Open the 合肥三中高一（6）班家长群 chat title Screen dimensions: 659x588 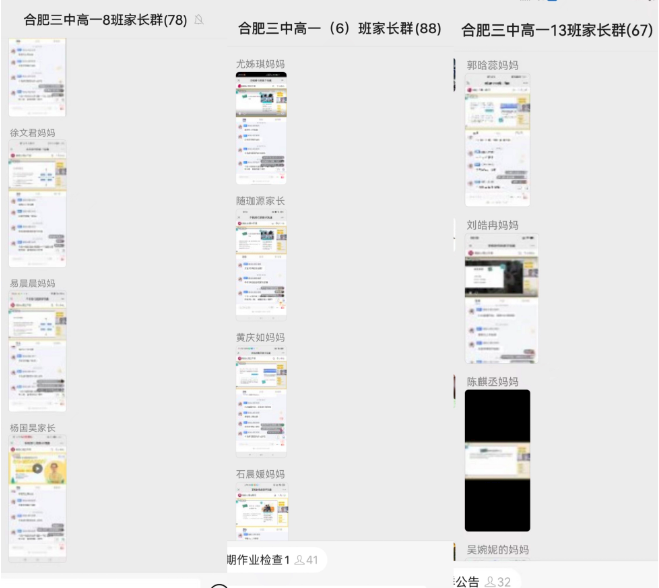340,29
